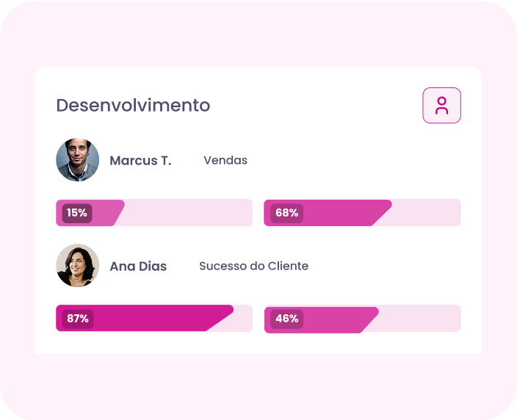Screen dimensions: 517x420
Task: Select the Marcus T. name
Action: (140, 161)
